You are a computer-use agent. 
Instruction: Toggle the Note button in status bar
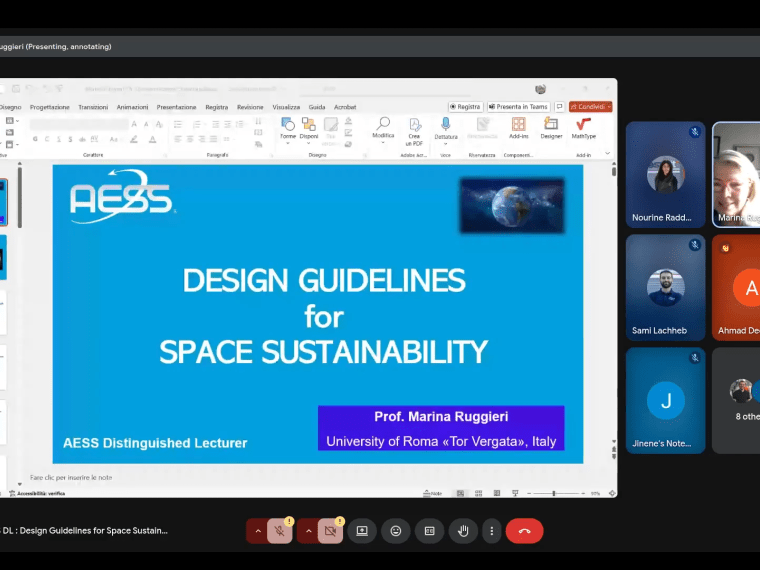(x=432, y=493)
